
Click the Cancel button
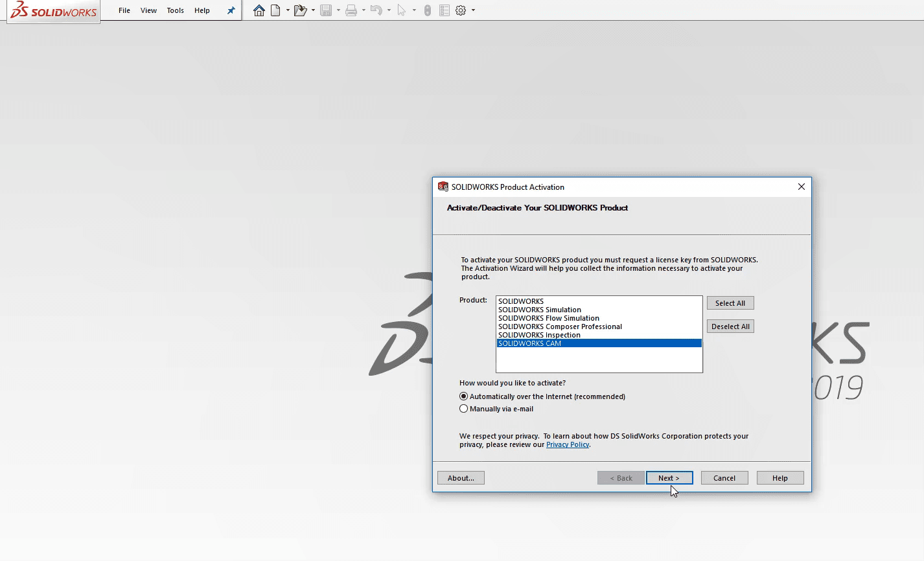coord(724,478)
